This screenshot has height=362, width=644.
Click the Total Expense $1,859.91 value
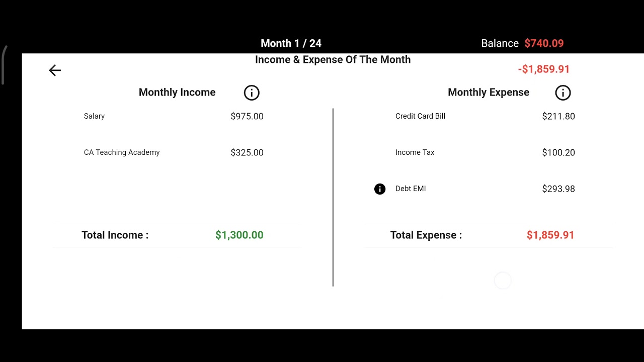click(550, 235)
